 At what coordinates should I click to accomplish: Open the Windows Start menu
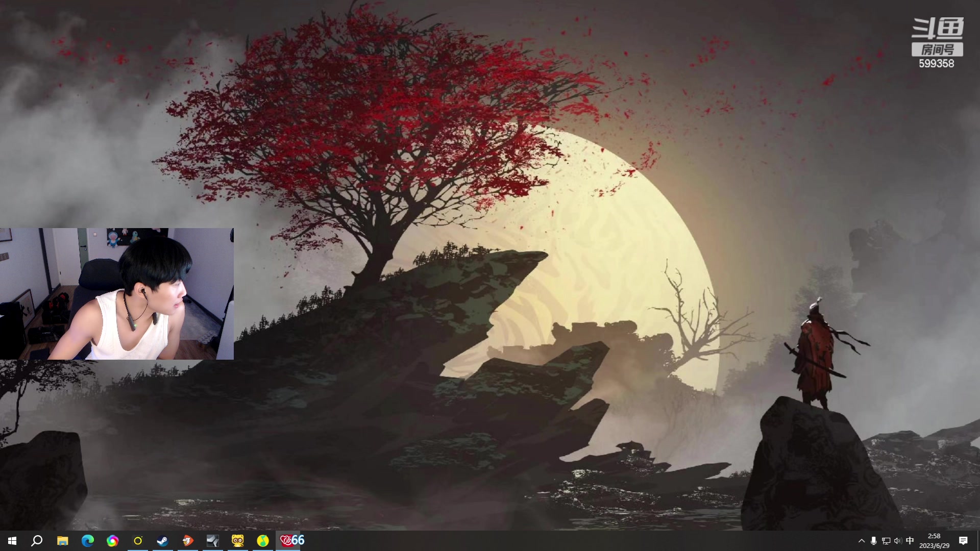pyautogui.click(x=12, y=541)
